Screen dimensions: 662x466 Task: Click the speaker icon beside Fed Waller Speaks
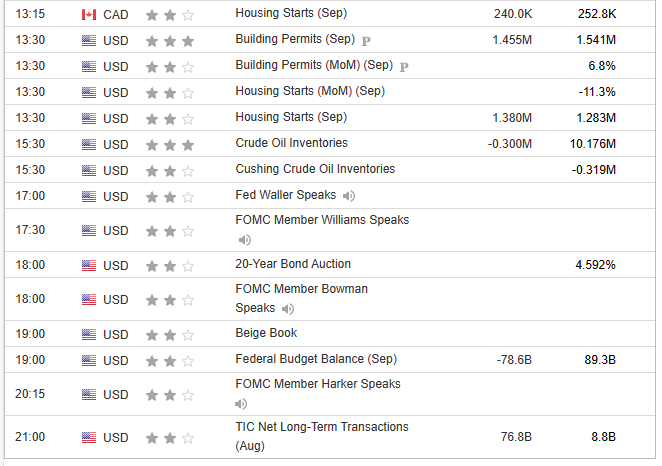tap(349, 196)
